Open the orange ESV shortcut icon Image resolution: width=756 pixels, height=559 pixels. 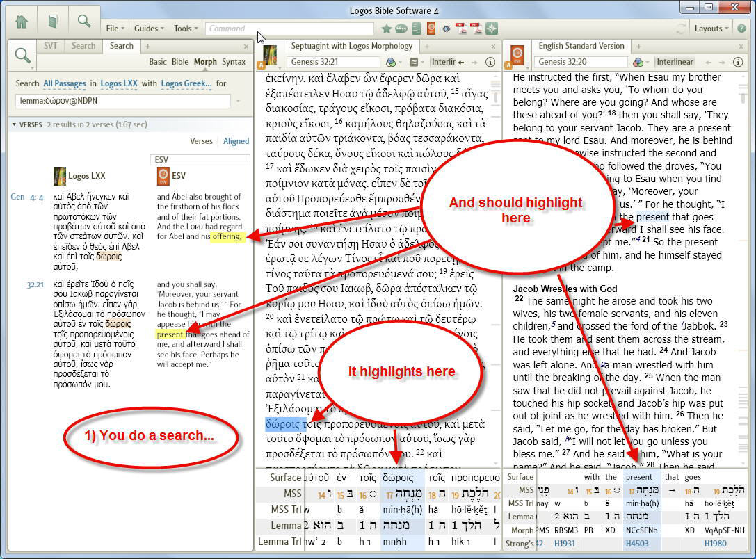tap(431, 29)
